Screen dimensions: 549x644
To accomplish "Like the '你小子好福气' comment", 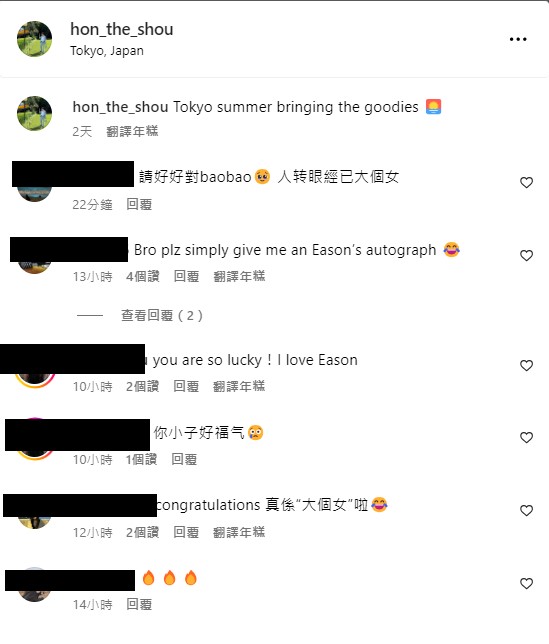I will click(526, 437).
